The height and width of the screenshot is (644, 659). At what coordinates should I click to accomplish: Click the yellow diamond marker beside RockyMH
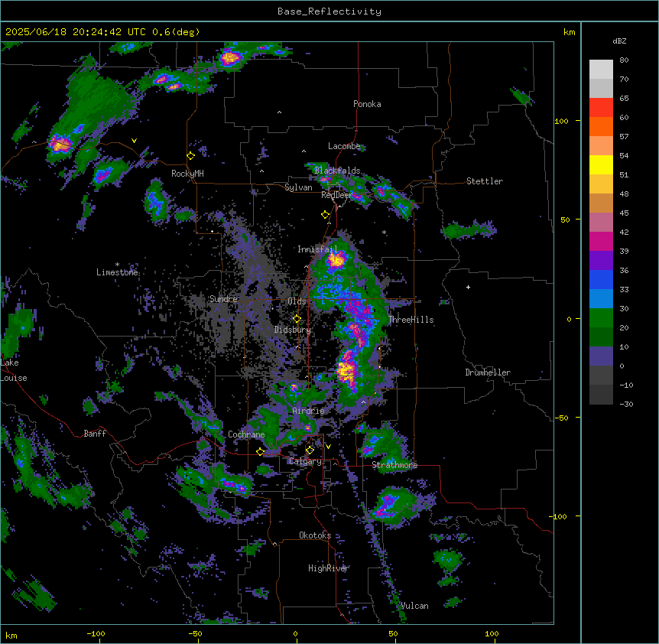190,156
